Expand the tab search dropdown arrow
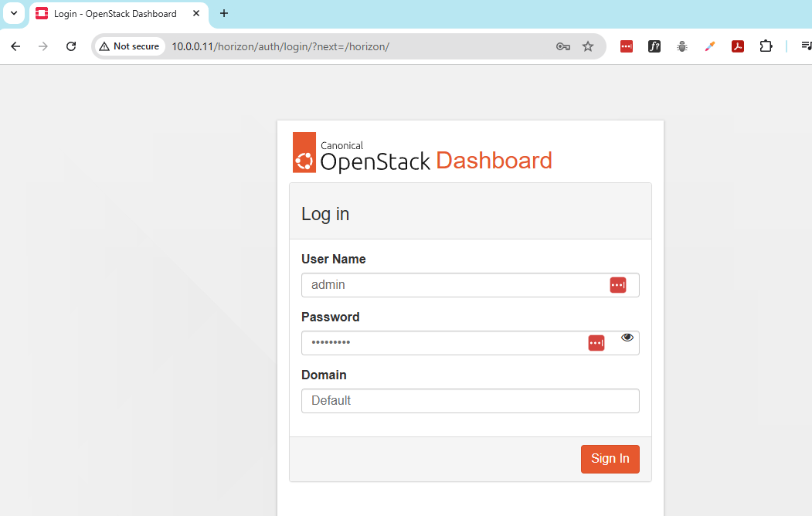This screenshot has width=812, height=516. pos(14,13)
